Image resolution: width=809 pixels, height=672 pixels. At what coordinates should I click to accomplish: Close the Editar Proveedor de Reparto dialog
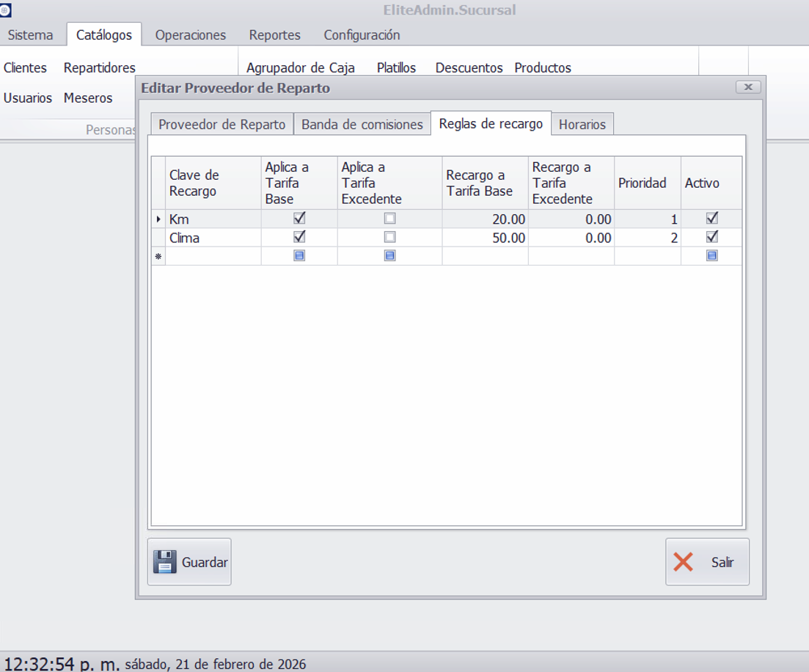747,87
